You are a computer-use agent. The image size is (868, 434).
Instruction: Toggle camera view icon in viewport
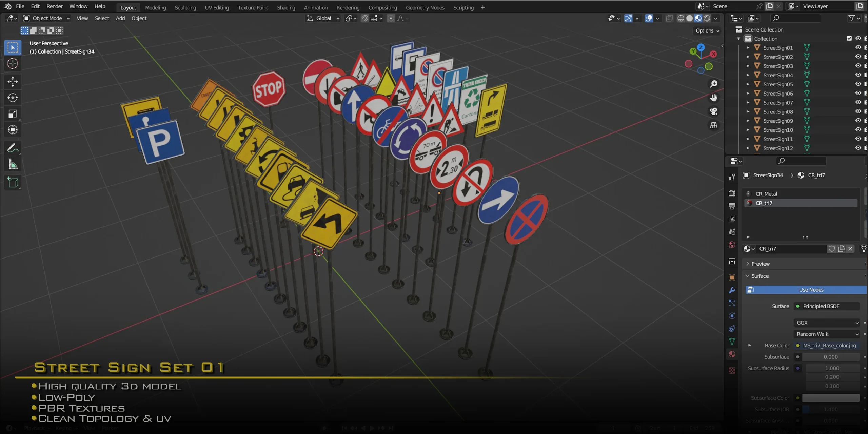(x=714, y=111)
